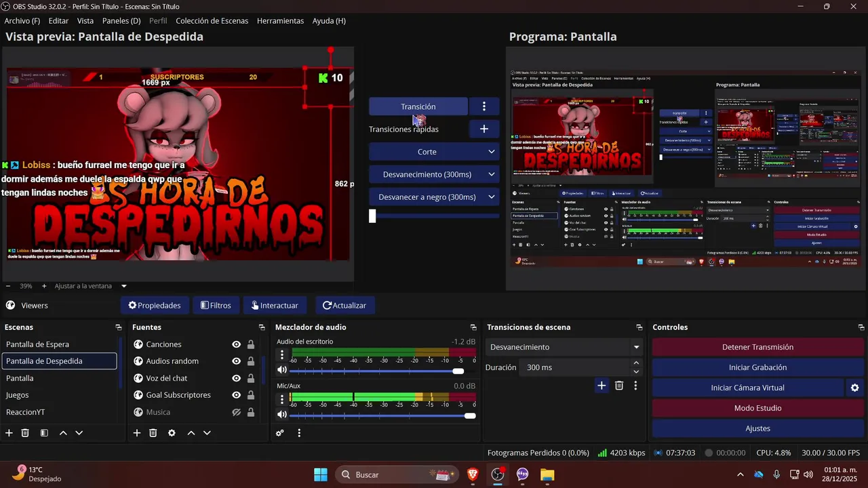
Task: Open scene filters icon in Escenas panel
Action: tap(44, 432)
